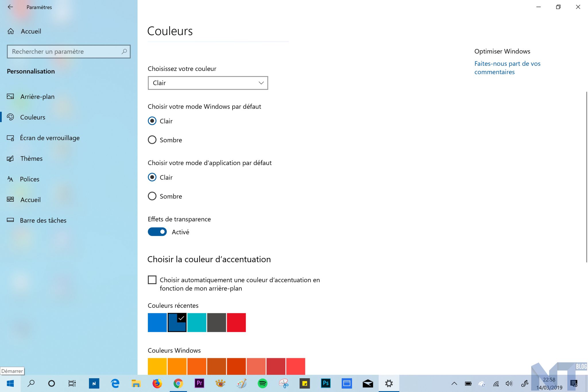Open the Thèmes section icon
The width and height of the screenshot is (588, 392).
[10, 159]
